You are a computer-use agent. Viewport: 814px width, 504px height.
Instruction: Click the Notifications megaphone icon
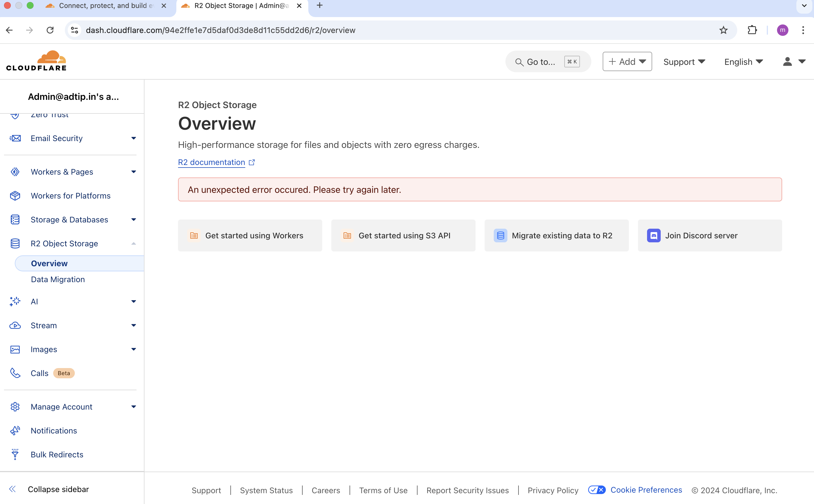pos(15,430)
